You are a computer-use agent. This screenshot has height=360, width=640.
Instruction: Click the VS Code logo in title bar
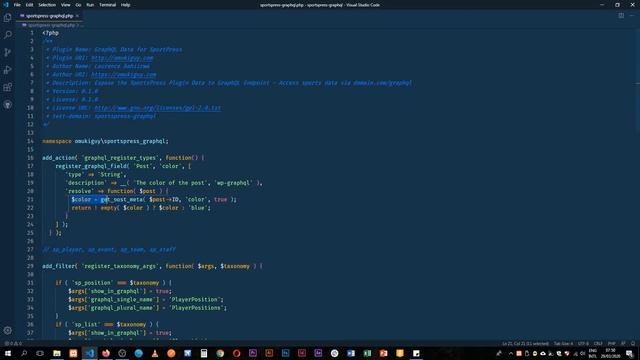pyautogui.click(x=6, y=5)
